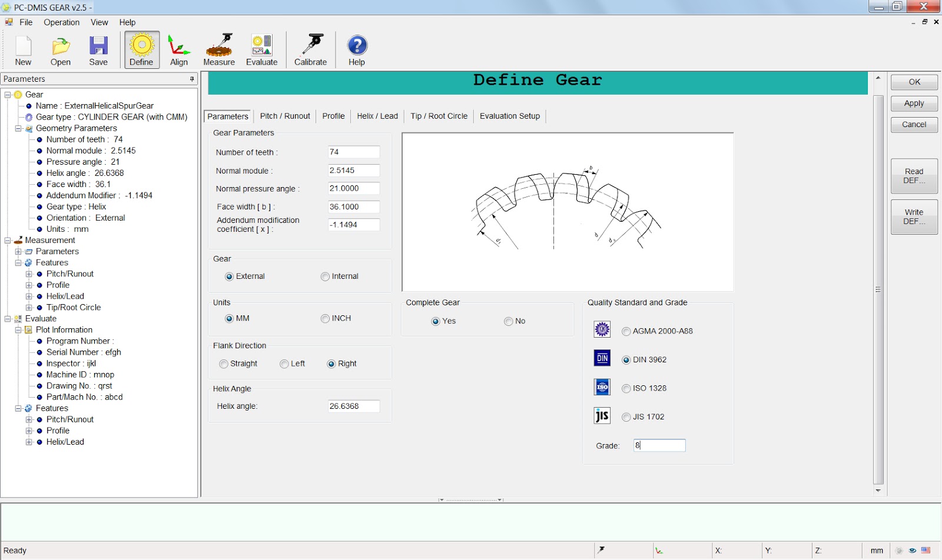Select No for Complete Gear
Screen dimensions: 942x560
[509, 321]
